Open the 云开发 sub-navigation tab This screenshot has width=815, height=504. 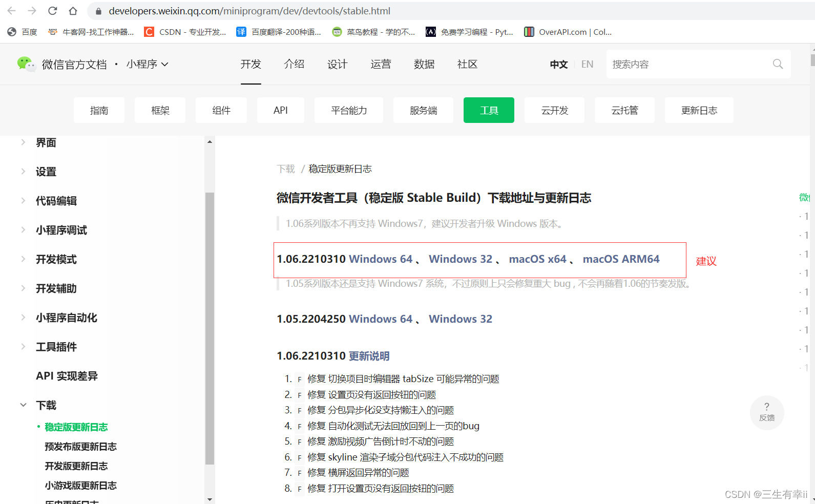click(554, 110)
